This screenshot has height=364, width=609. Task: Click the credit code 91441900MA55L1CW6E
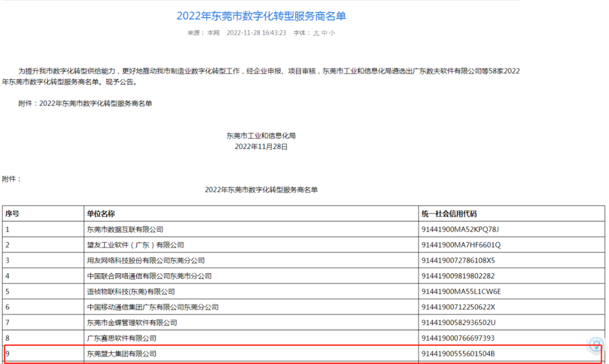coord(461,292)
